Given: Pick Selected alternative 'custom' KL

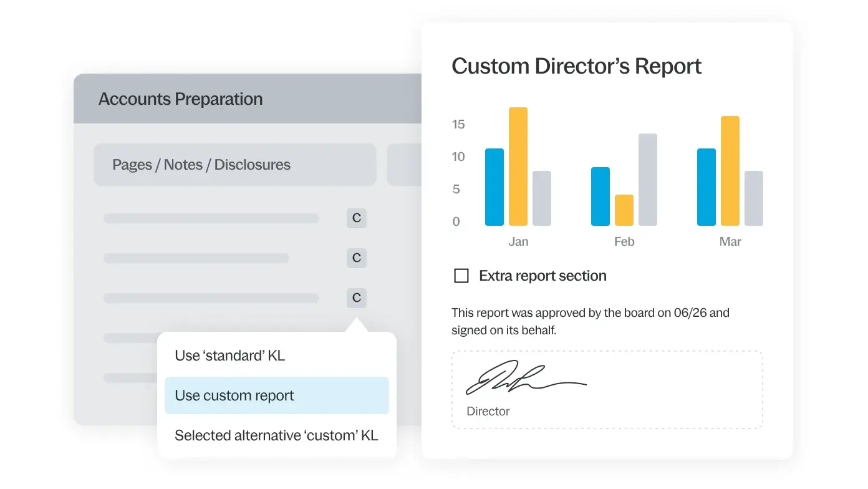Looking at the screenshot, I should pos(276,435).
